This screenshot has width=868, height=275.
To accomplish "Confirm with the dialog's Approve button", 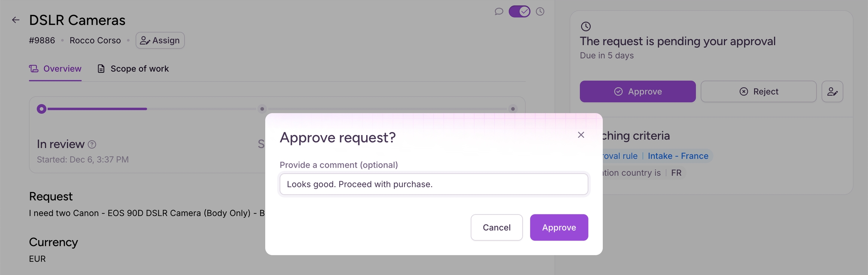I will [559, 228].
